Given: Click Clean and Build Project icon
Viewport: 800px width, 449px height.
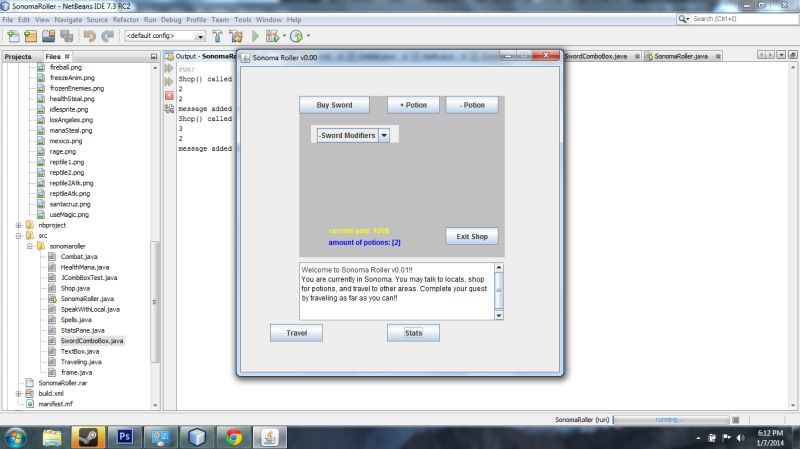Looking at the screenshot, I should pos(236,36).
